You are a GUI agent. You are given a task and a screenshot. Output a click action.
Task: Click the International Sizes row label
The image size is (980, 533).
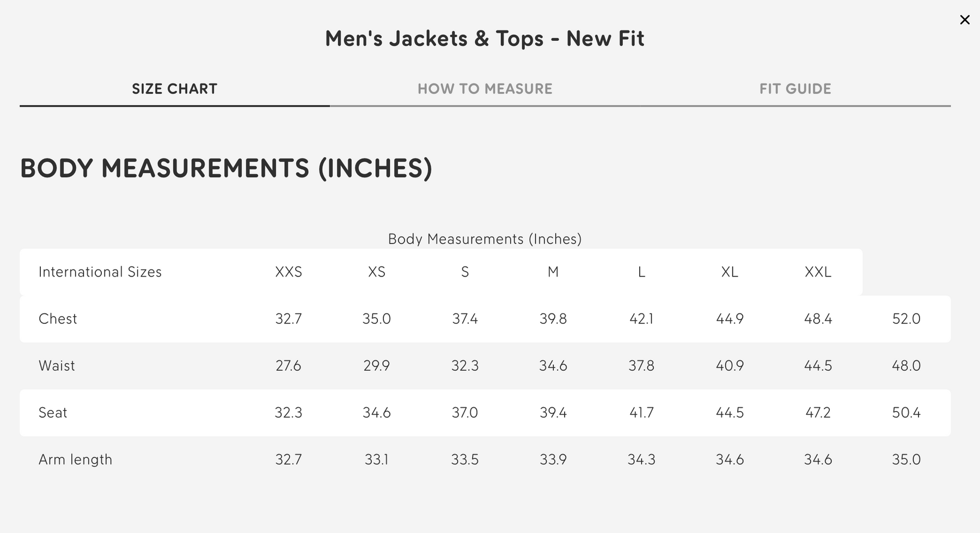[100, 272]
